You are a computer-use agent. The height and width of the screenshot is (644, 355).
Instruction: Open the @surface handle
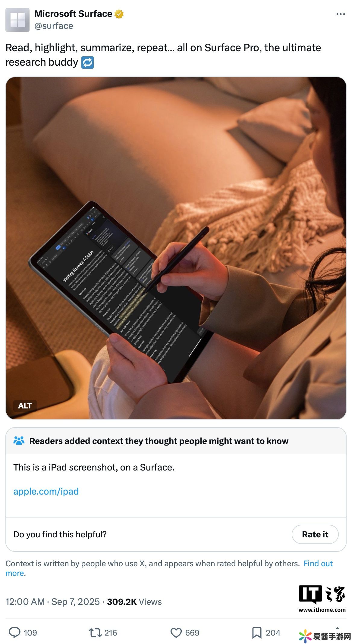tap(54, 26)
